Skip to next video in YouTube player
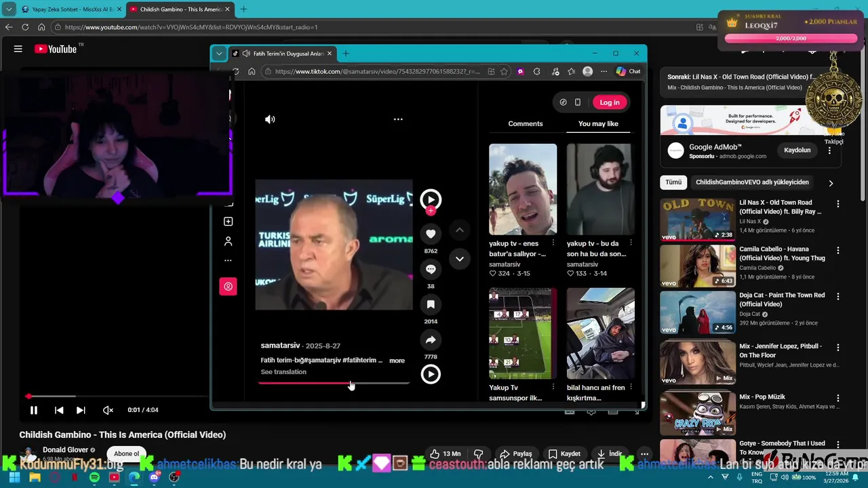Viewport: 868px width, 488px height. pos(81,410)
